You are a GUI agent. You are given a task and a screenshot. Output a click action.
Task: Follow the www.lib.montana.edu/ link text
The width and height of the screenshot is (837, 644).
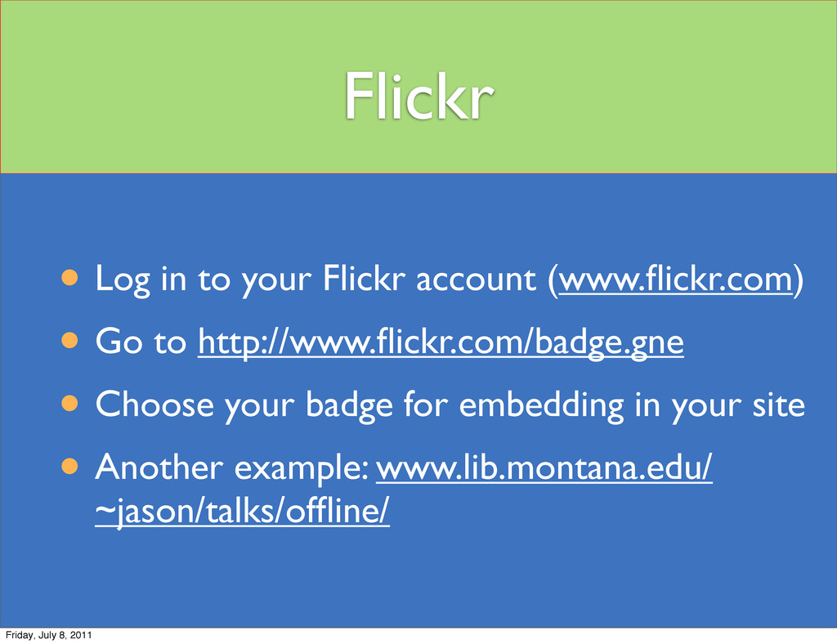click(544, 467)
